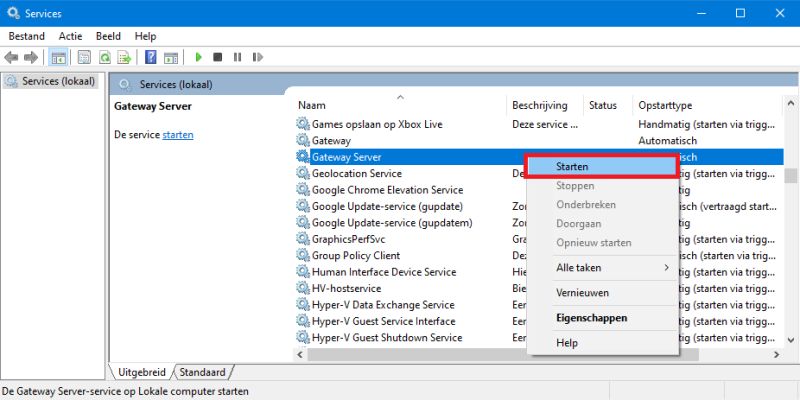Click the 'starten' service link
Screen dimensions: 800x400
[x=178, y=135]
